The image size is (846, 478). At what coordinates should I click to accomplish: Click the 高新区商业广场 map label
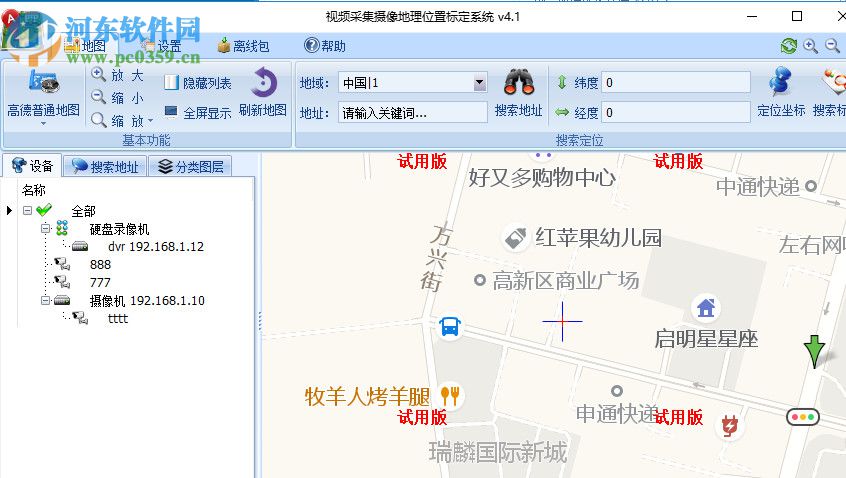point(565,281)
